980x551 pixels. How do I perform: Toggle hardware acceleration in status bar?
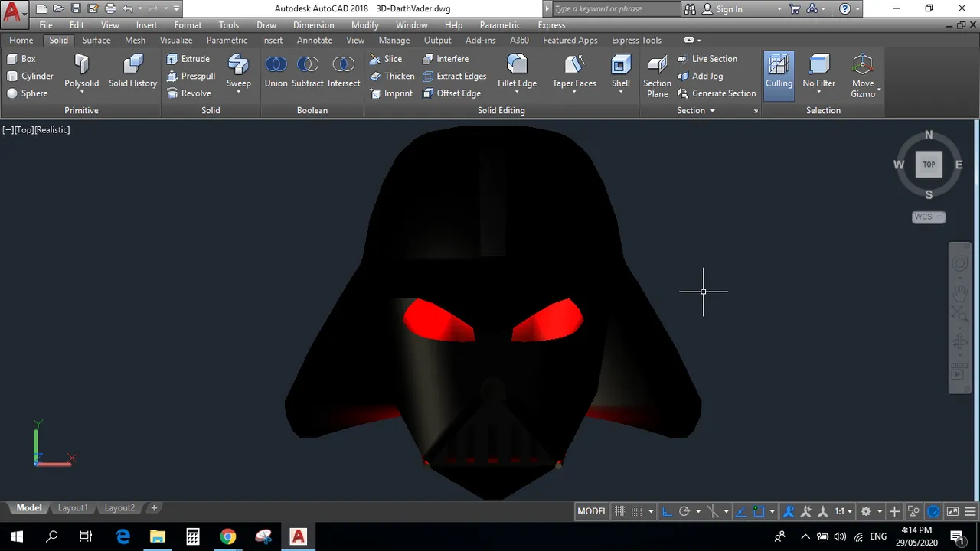933,511
